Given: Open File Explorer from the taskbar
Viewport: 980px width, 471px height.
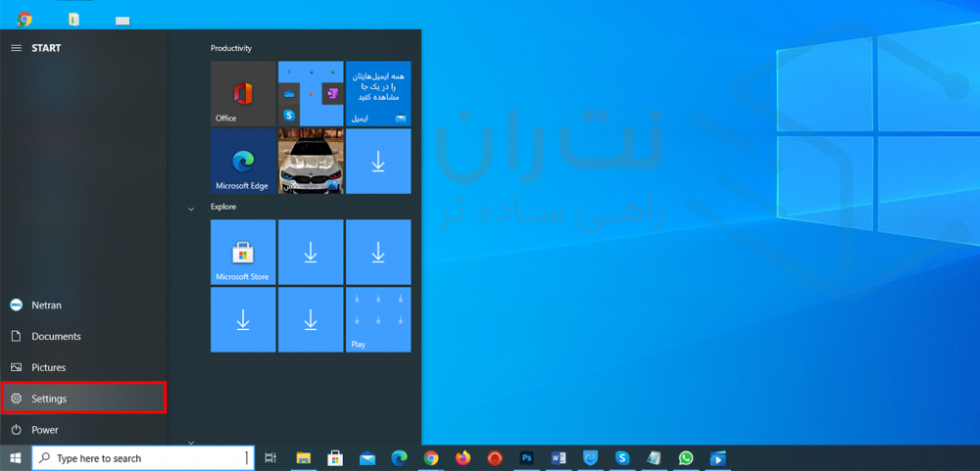Looking at the screenshot, I should (304, 457).
